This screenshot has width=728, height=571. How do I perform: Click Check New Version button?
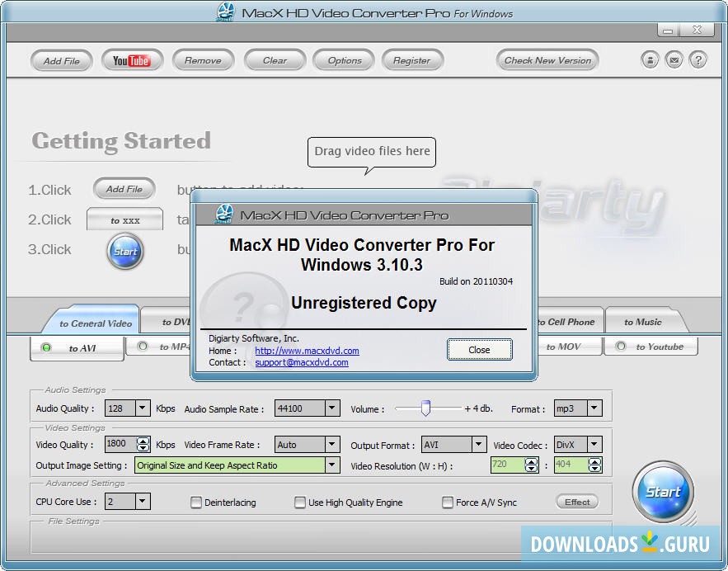pyautogui.click(x=547, y=60)
